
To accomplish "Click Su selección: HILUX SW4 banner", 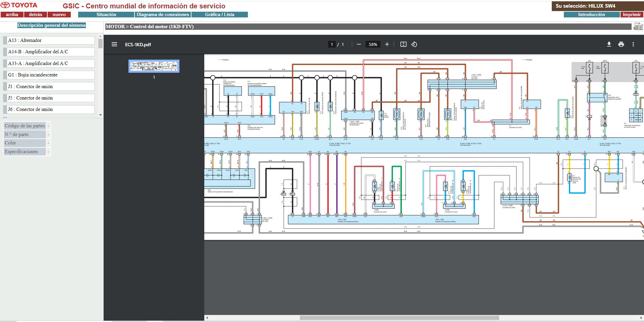I will 597,6.
